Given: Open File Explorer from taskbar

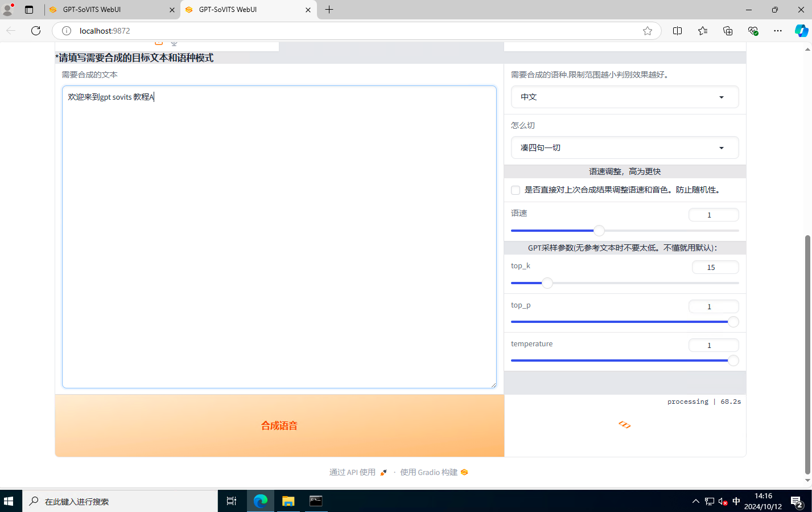Looking at the screenshot, I should [288, 501].
